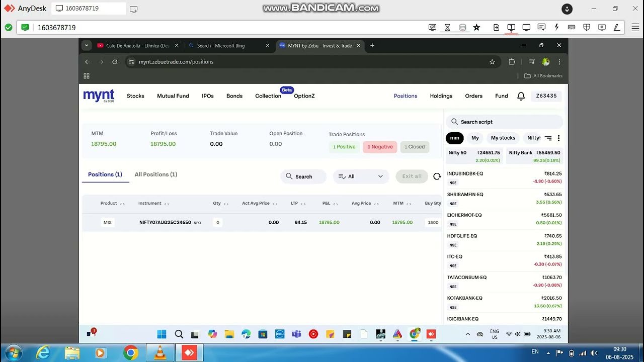644x362 pixels.
Task: Open account Z63435 button
Action: pyautogui.click(x=546, y=96)
